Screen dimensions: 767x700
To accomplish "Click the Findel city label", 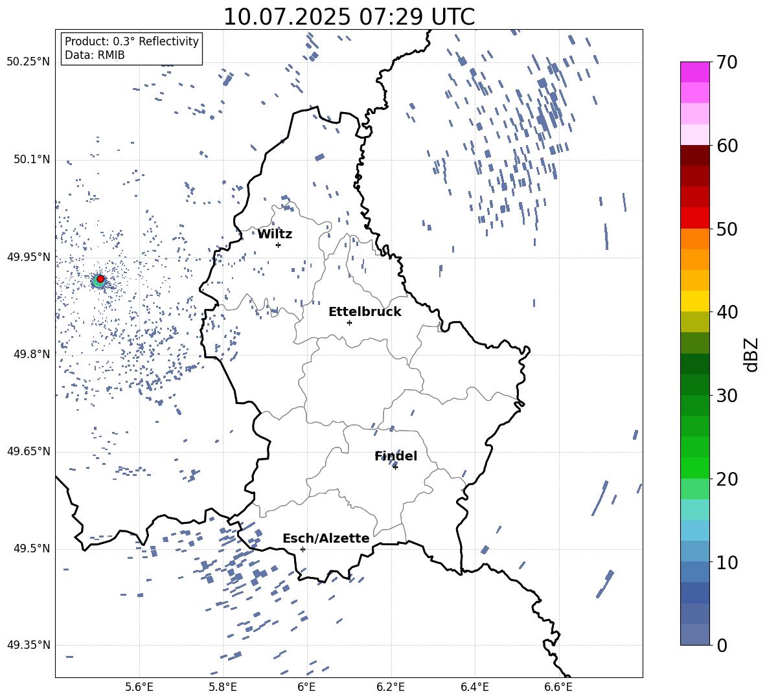I will [x=396, y=456].
